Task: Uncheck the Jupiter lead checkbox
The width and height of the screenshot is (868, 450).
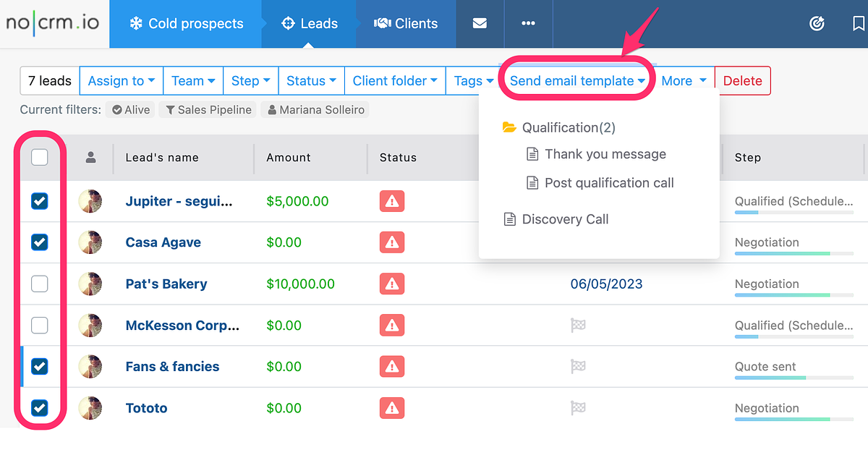Action: tap(40, 201)
